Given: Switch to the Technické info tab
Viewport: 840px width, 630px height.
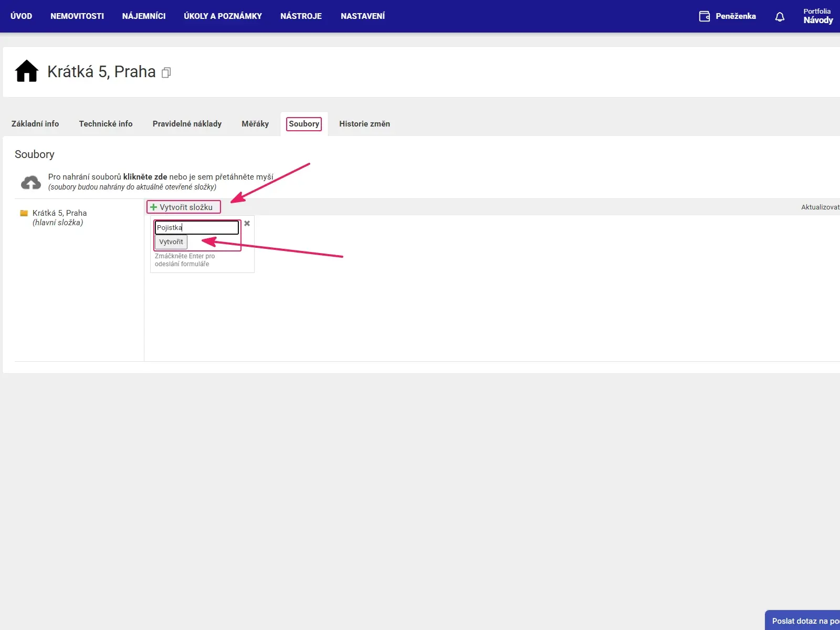Looking at the screenshot, I should pos(106,124).
